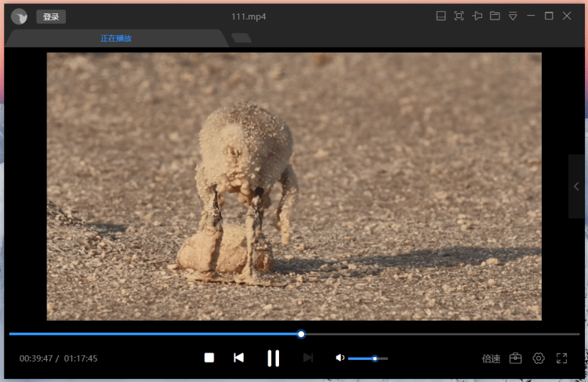This screenshot has height=382, width=588.
Task: Enter fullscreen mode
Action: [x=562, y=358]
